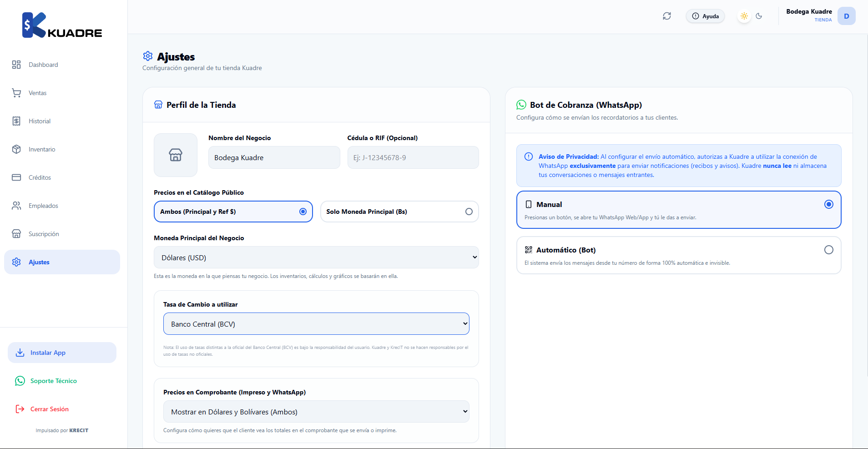
Task: Click the KRECIT powered-by link
Action: [79, 430]
